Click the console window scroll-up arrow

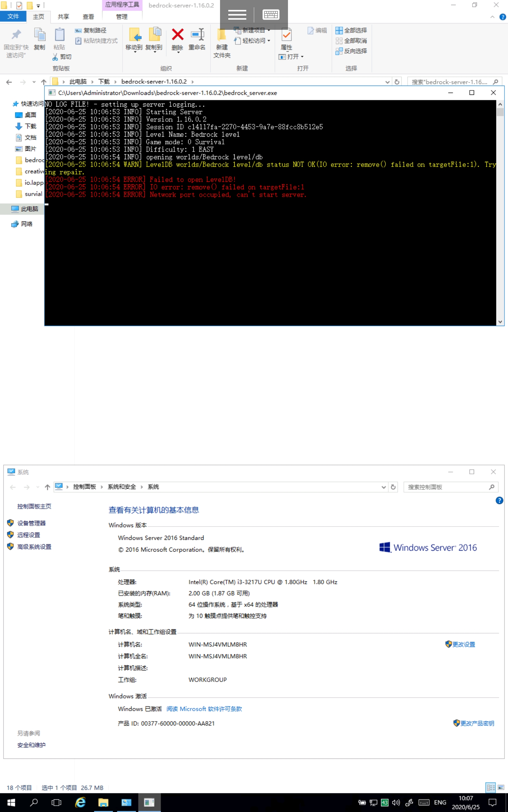click(x=500, y=104)
